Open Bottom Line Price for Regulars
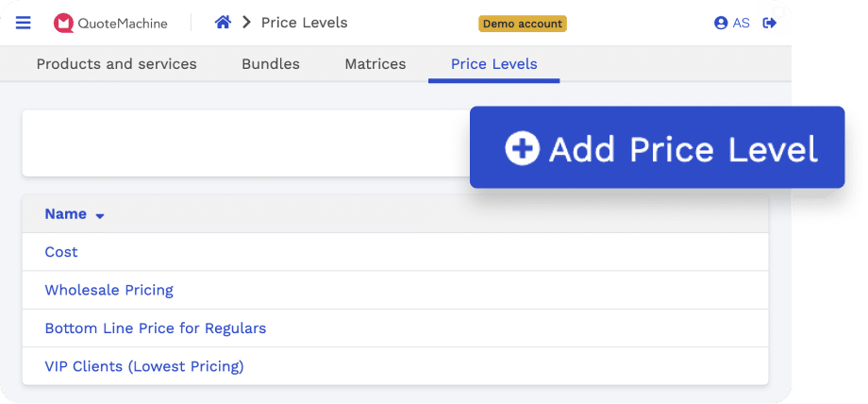 (156, 328)
